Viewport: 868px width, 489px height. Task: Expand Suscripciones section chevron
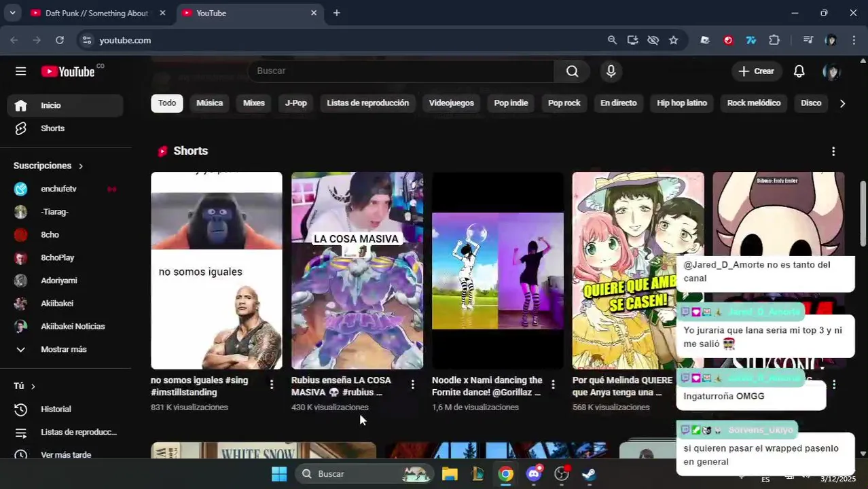[80, 166]
